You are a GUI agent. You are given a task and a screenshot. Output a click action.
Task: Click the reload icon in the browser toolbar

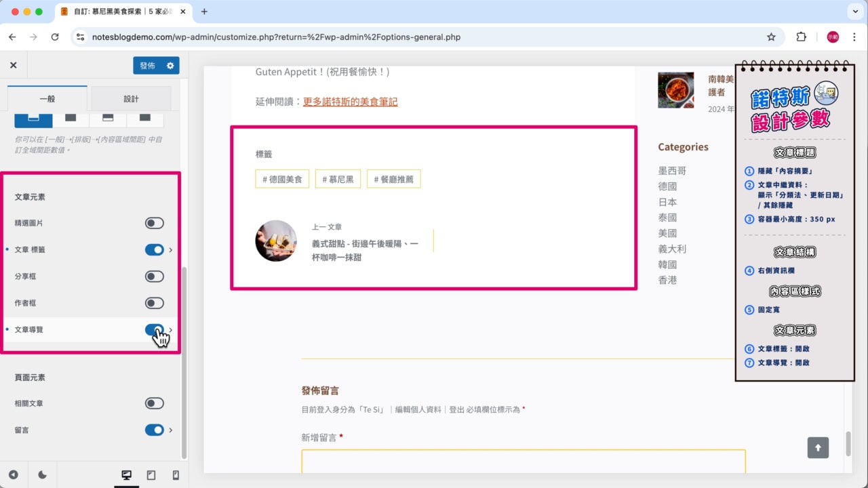(x=56, y=37)
